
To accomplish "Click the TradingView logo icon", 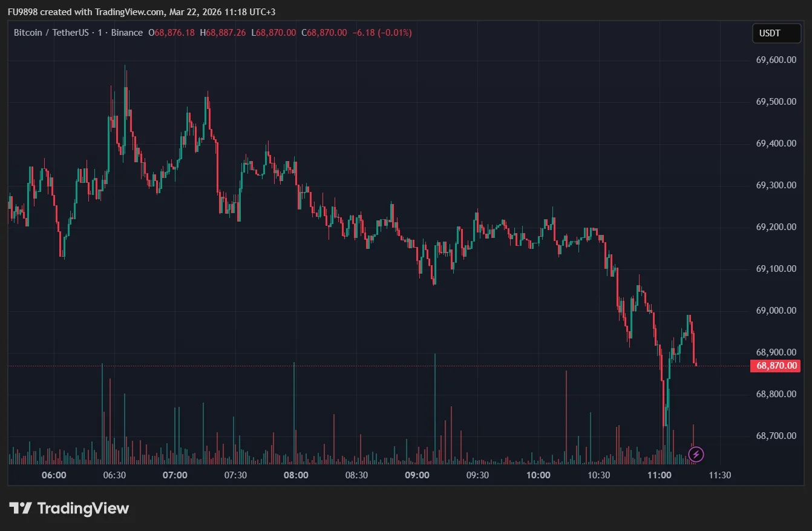I will (21, 508).
